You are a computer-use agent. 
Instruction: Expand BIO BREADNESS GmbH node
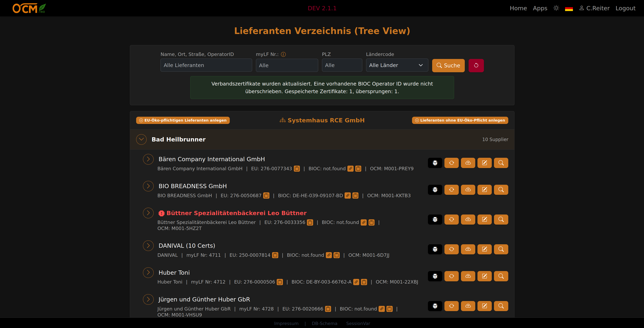pyautogui.click(x=148, y=186)
